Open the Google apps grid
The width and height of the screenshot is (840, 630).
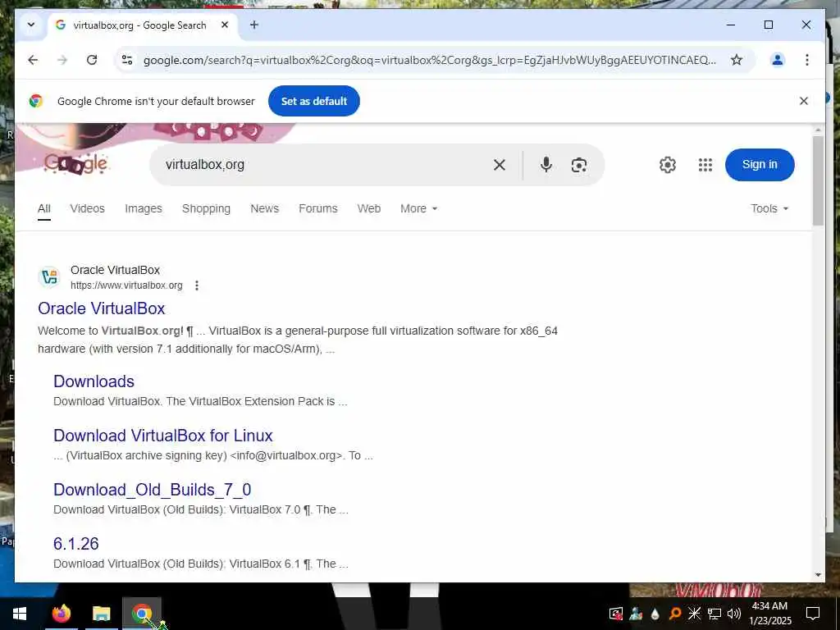point(705,164)
